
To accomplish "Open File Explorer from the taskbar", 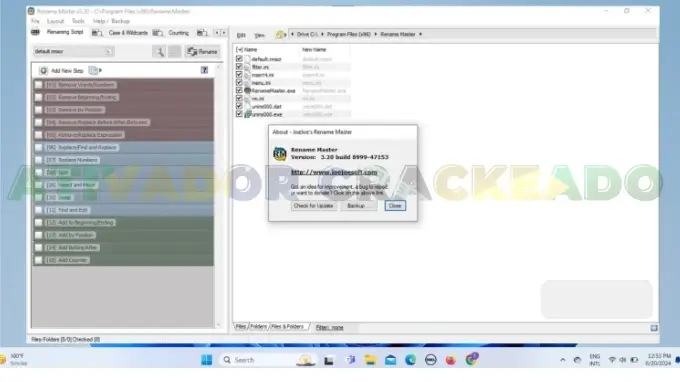I will [x=370, y=360].
